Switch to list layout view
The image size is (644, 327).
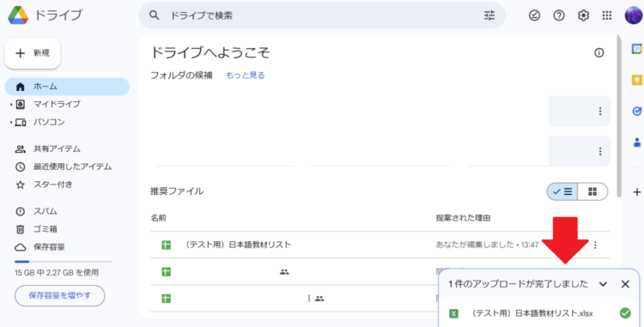tap(562, 191)
